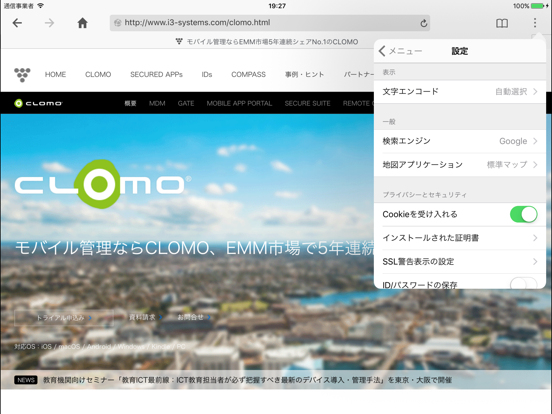The width and height of the screenshot is (552, 414).
Task: Select MOBILE APP PORTAL tab
Action: [x=239, y=104]
